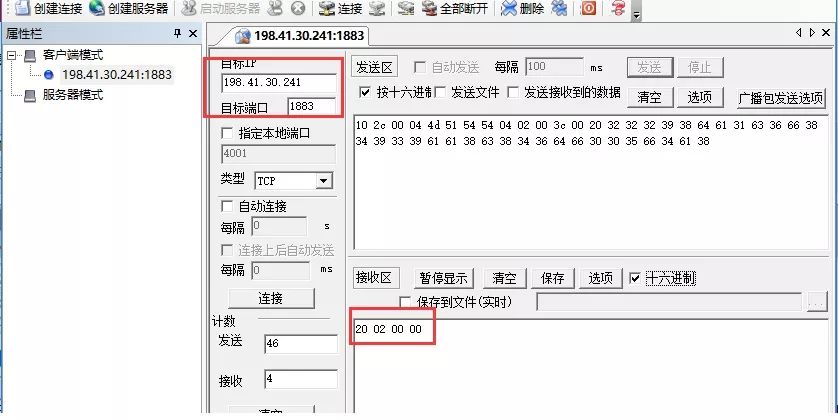The height and width of the screenshot is (420, 838).
Task: Click the 广播包发送选项 button
Action: [x=781, y=98]
